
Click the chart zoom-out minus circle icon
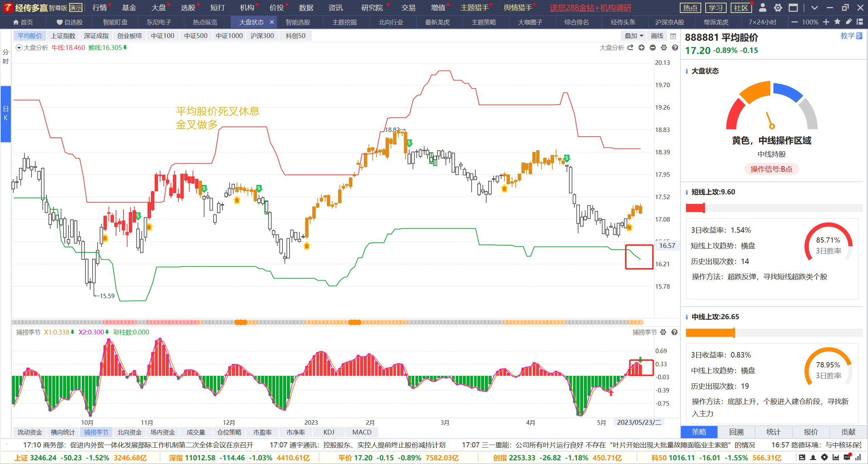(653, 47)
